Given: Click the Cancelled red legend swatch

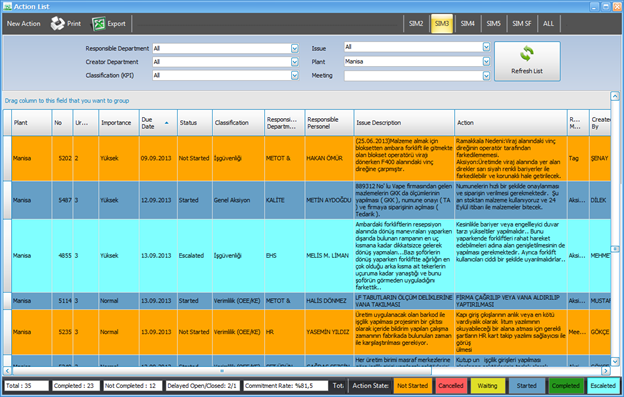Looking at the screenshot, I should 450,385.
